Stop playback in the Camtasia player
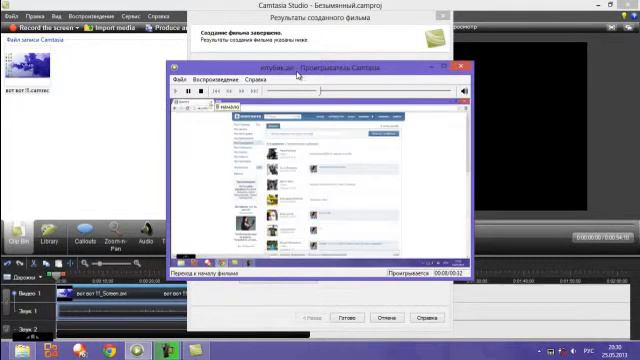Image resolution: width=640 pixels, height=360 pixels. [201, 91]
